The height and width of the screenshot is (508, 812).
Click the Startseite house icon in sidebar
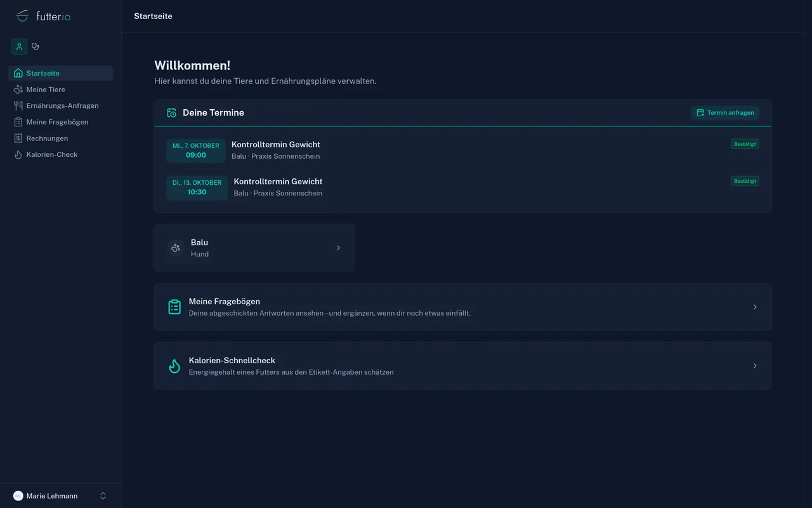pos(18,73)
